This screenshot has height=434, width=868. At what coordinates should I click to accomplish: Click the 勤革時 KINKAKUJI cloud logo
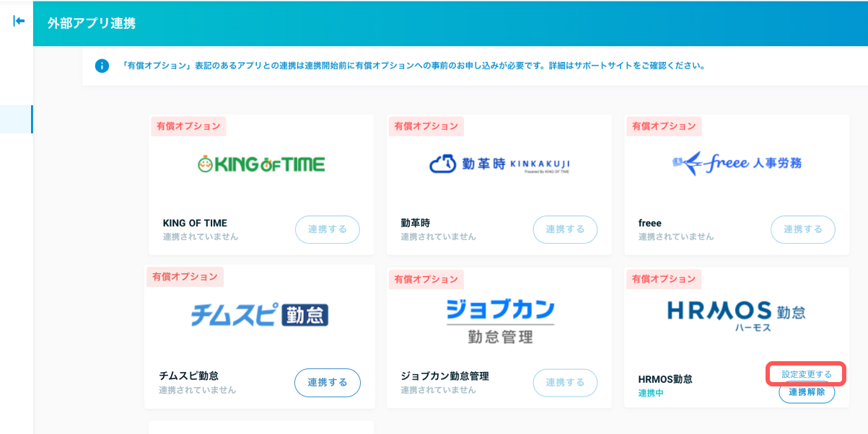[x=499, y=164]
